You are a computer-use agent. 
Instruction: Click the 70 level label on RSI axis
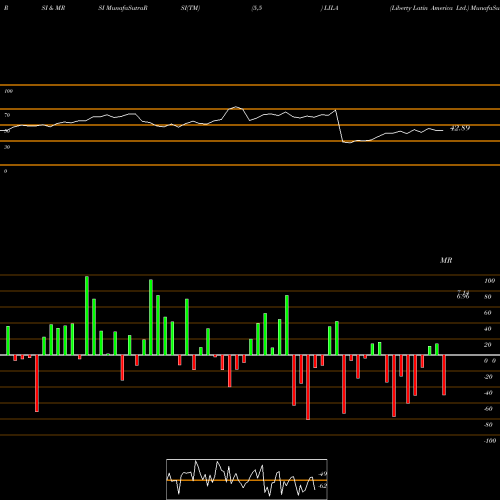click(7, 115)
